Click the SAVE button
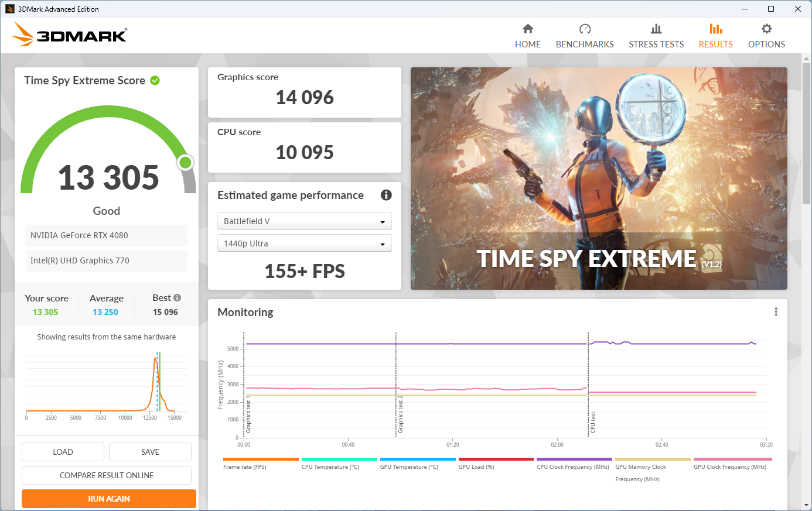Viewport: 812px width, 511px height. [x=150, y=452]
